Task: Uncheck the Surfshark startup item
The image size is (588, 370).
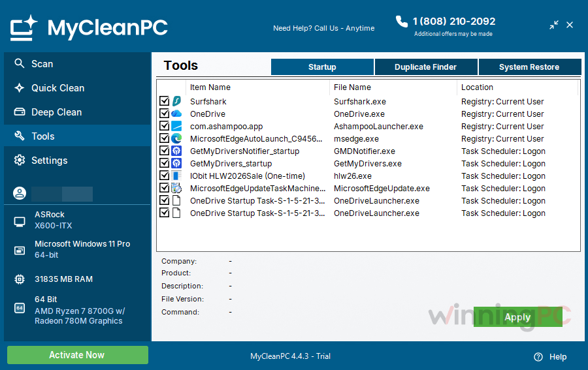Action: click(x=164, y=101)
